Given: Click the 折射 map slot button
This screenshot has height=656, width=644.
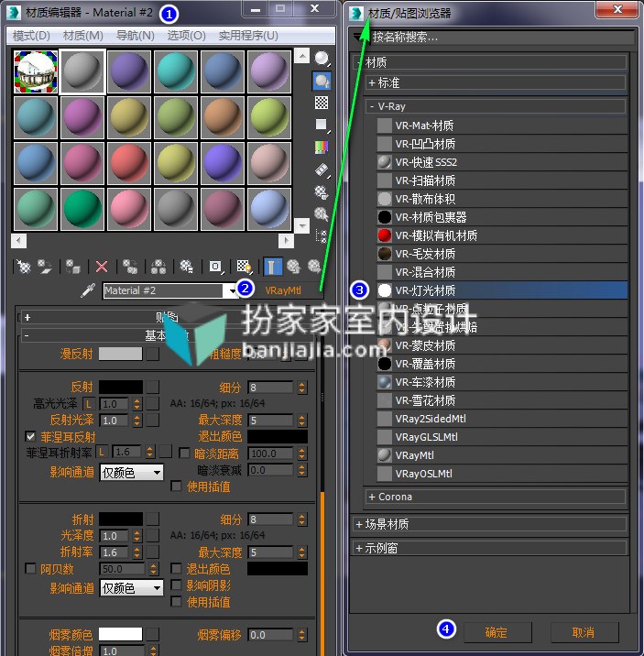Looking at the screenshot, I should pos(152,519).
